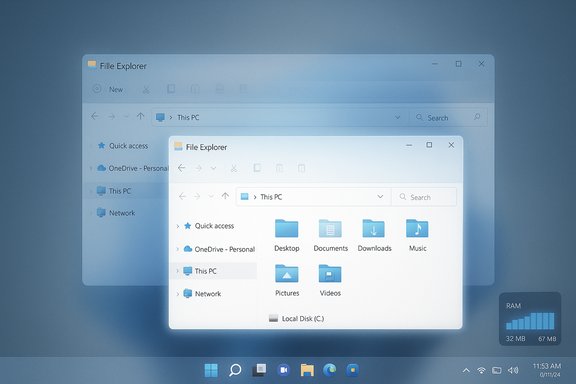Click the Cut scissors icon in front window
Image resolution: width=576 pixels, height=384 pixels.
234,169
